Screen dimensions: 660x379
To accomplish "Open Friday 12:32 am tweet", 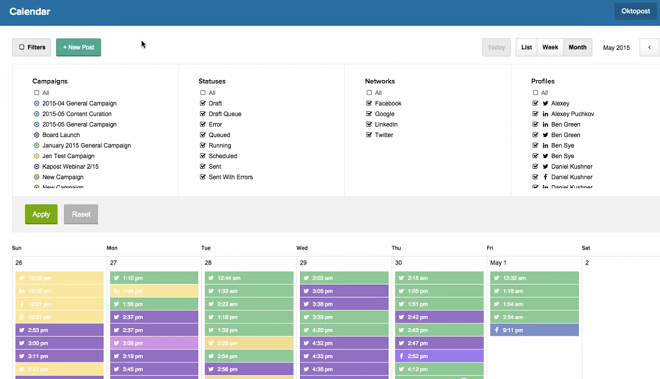I will pos(535,278).
